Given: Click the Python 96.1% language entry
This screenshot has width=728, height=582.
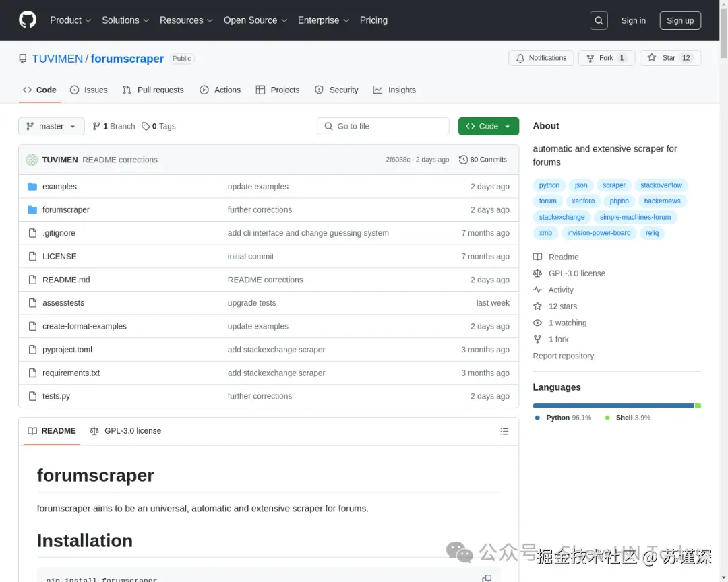Looking at the screenshot, I should [563, 418].
